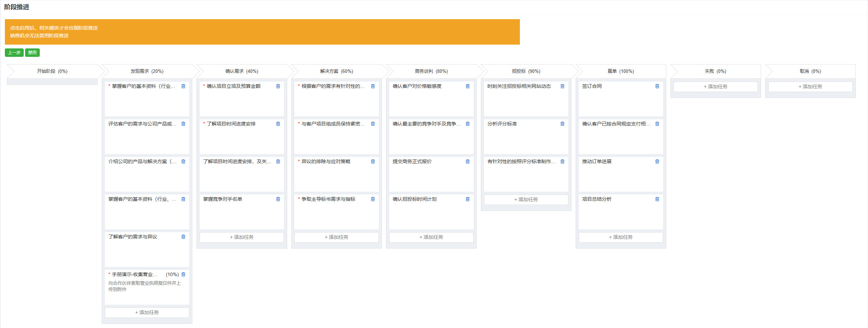868x328 pixels.
Task: Delete the 确认招投标时间计划 task
Action: (x=468, y=199)
